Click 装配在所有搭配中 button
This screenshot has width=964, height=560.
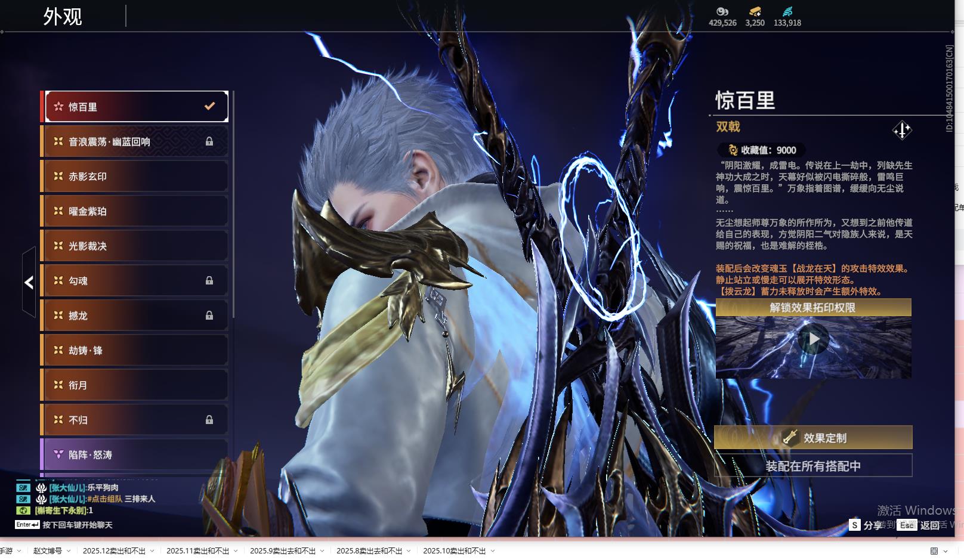tap(813, 466)
